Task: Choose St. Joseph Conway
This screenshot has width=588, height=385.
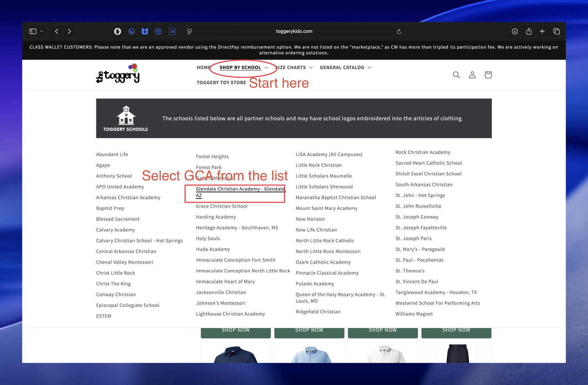Action: click(417, 217)
